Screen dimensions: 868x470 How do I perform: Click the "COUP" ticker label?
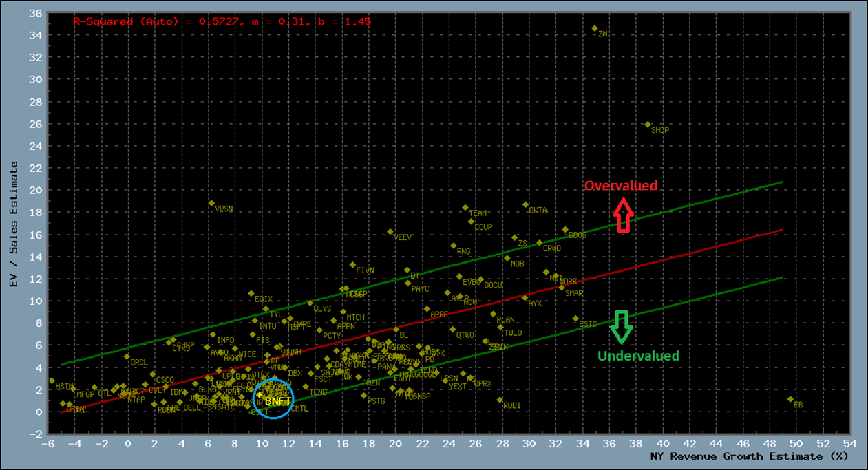484,227
